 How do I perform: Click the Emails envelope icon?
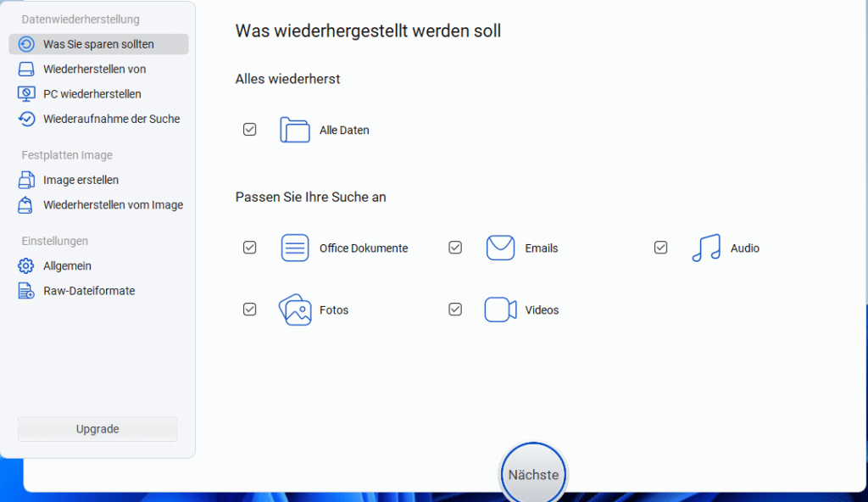pyautogui.click(x=500, y=248)
